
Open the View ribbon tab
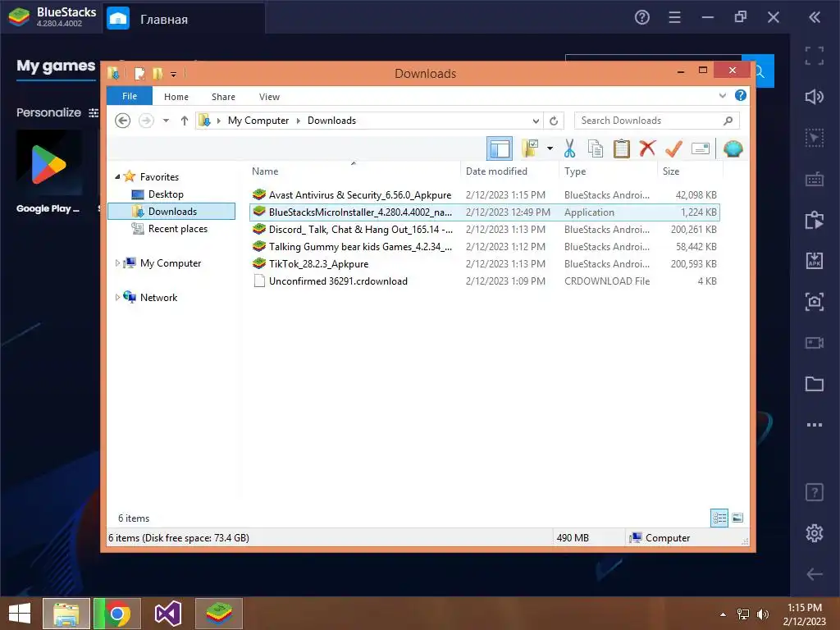269,97
